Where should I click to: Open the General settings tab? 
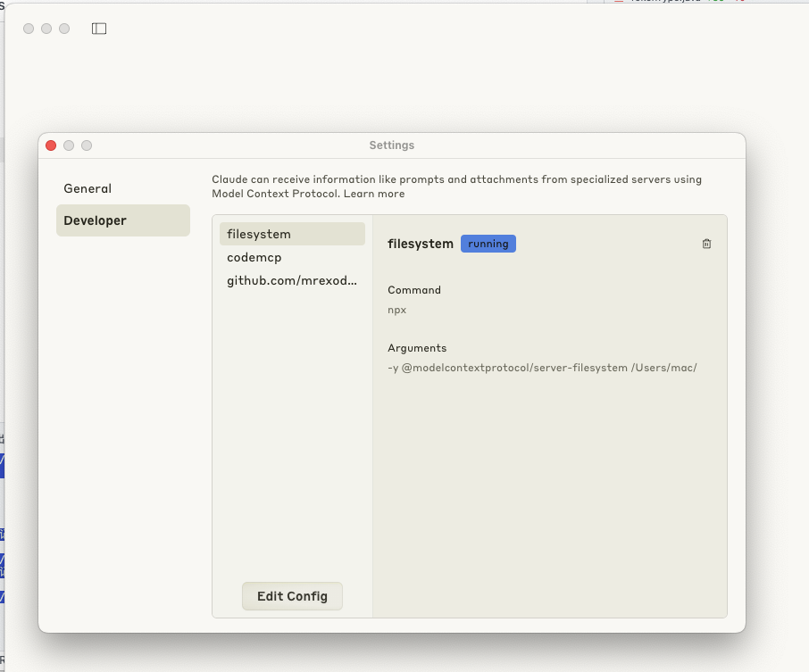tap(88, 188)
